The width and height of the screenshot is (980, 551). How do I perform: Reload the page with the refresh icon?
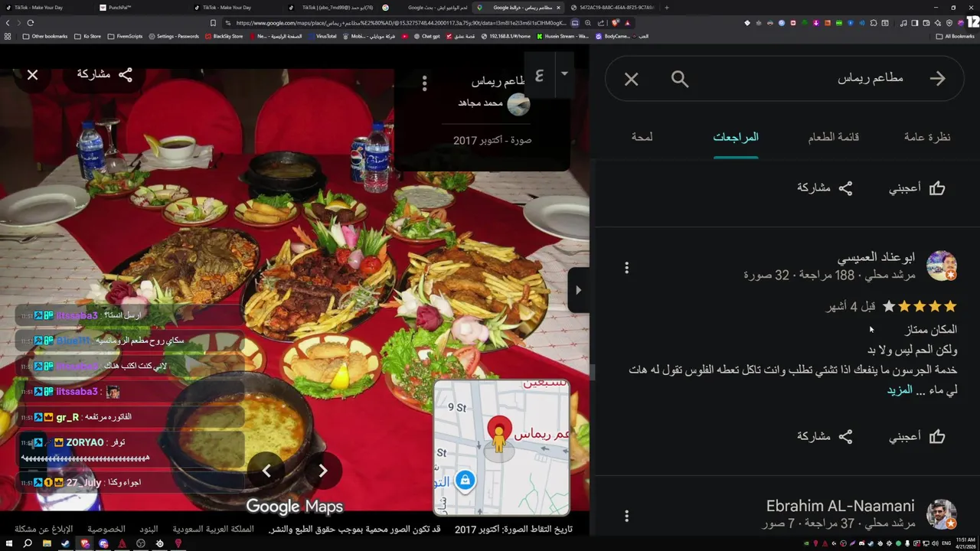[x=31, y=23]
